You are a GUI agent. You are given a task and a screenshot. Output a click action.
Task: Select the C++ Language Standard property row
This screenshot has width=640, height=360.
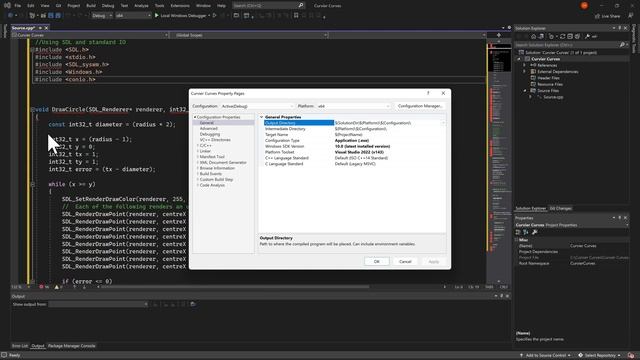tap(354, 158)
